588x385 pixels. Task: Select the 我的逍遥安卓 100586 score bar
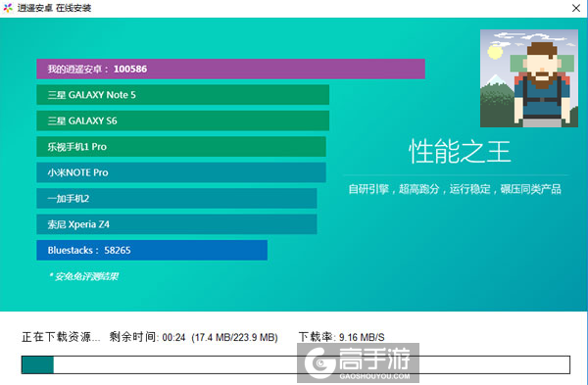pyautogui.click(x=230, y=69)
